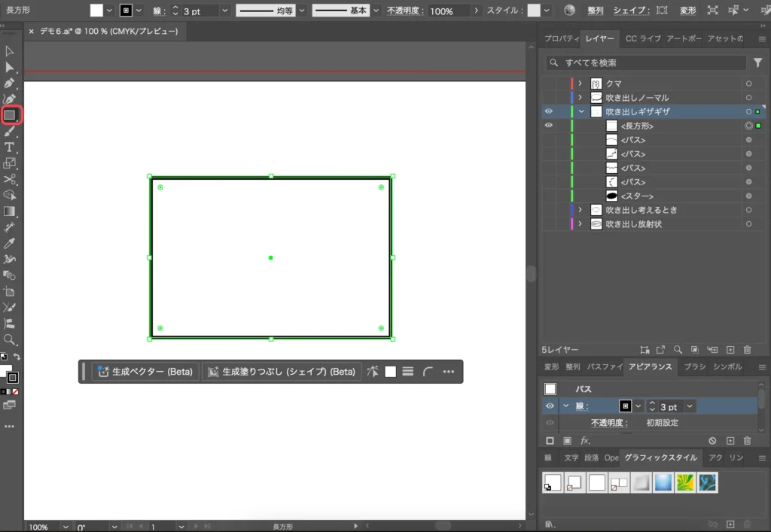Select the Type tool
This screenshot has width=771, height=532.
coord(10,147)
